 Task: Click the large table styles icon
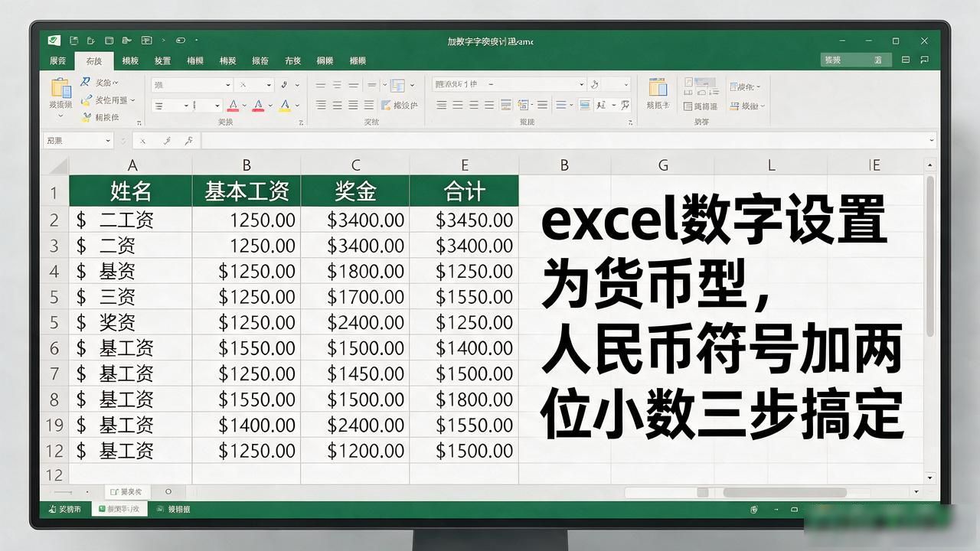click(657, 86)
